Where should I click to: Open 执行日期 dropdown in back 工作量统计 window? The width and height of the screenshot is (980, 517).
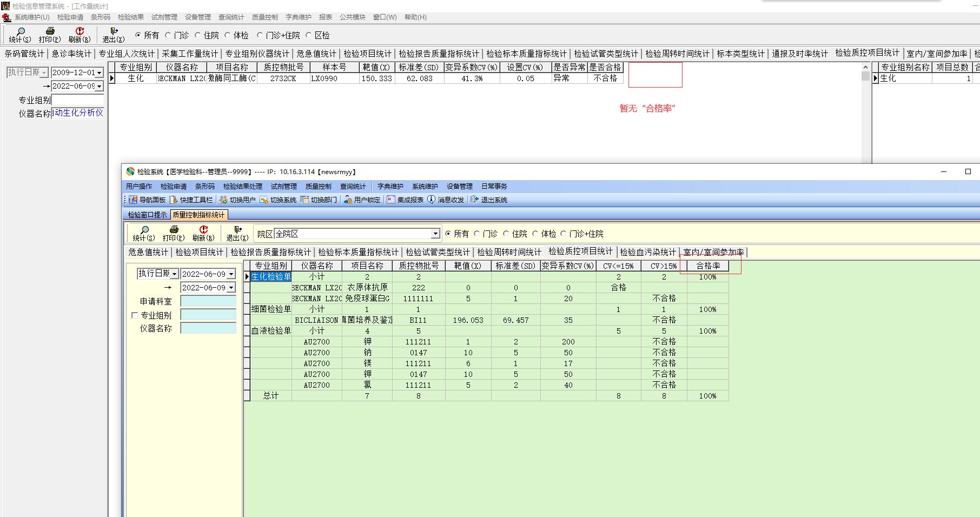(44, 72)
